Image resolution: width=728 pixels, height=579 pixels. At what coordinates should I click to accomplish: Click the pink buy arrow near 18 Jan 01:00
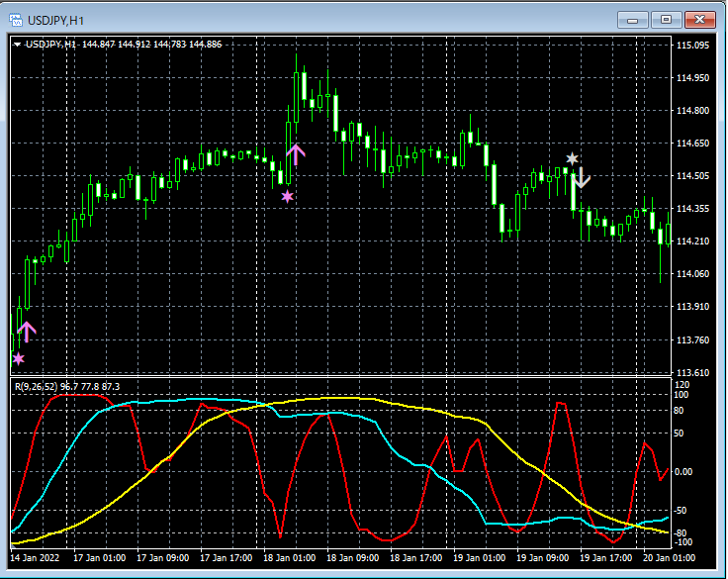[296, 153]
